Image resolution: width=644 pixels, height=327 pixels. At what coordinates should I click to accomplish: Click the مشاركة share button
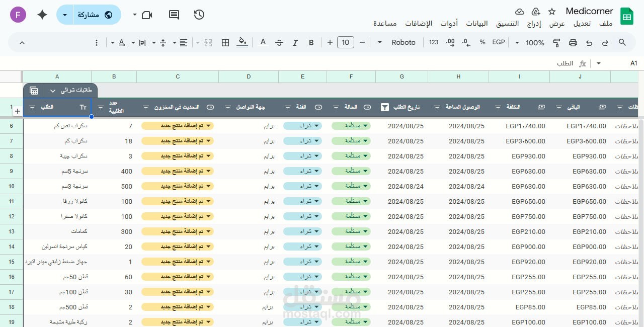click(96, 15)
